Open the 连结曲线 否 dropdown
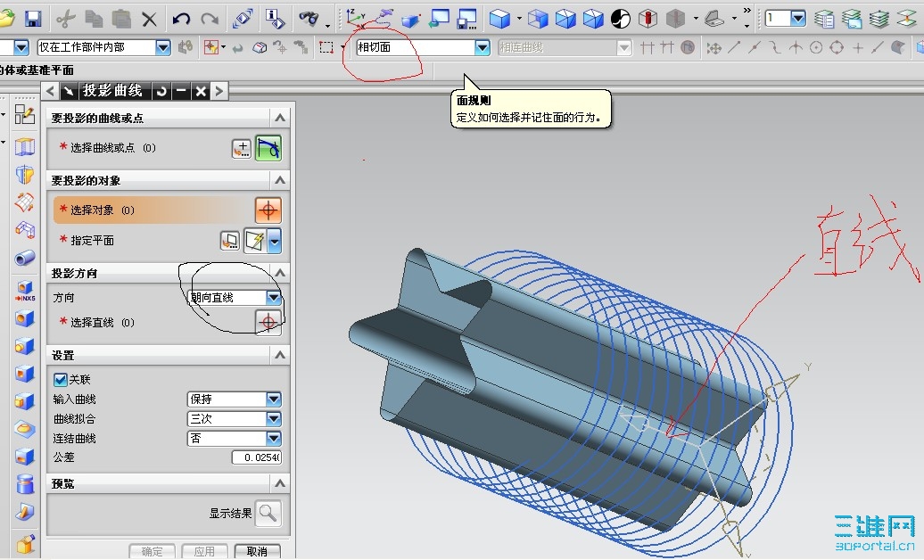The width and height of the screenshot is (924, 560). 274,438
